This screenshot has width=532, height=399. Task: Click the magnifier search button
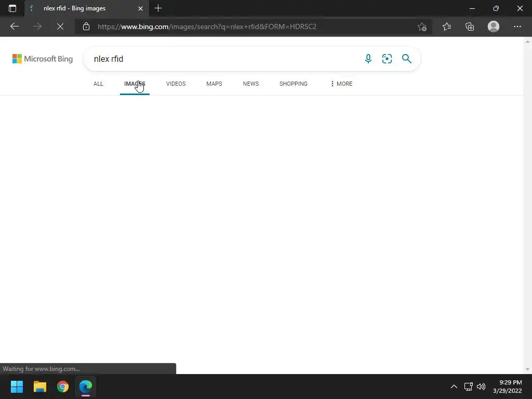point(406,59)
